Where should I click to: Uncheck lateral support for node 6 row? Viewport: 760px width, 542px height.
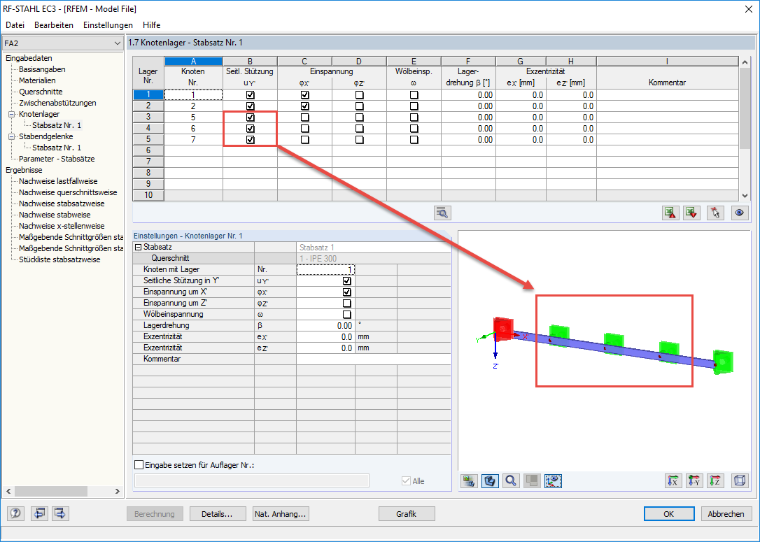point(250,128)
